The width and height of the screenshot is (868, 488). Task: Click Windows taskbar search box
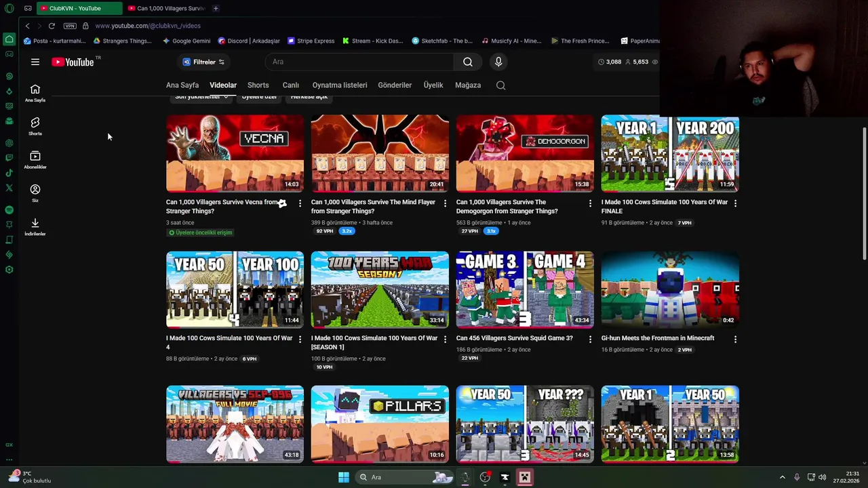pyautogui.click(x=405, y=477)
